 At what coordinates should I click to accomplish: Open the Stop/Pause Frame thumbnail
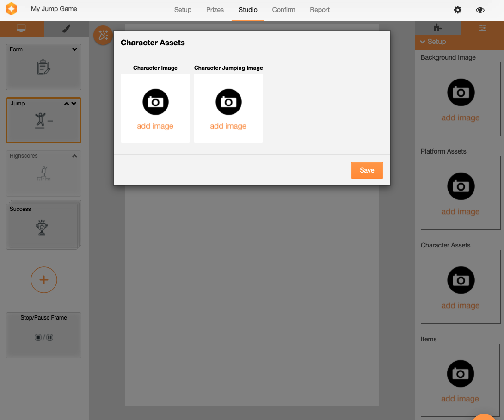tap(43, 335)
